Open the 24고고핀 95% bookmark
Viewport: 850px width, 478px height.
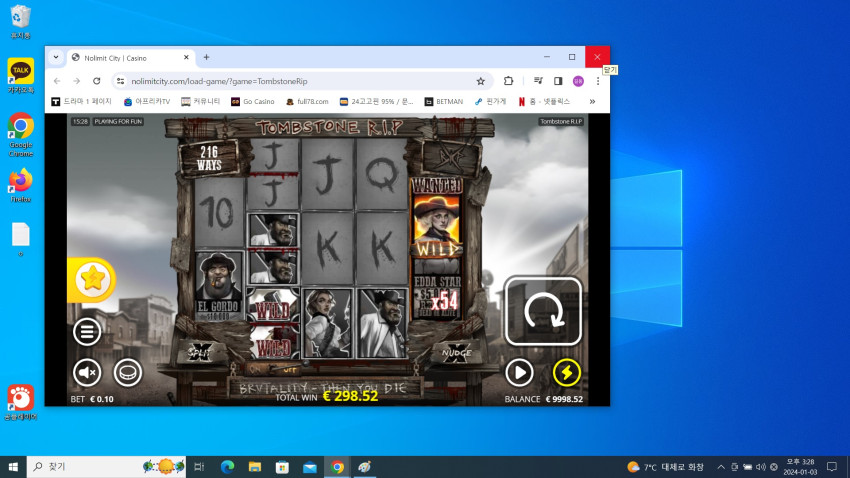[x=376, y=101]
